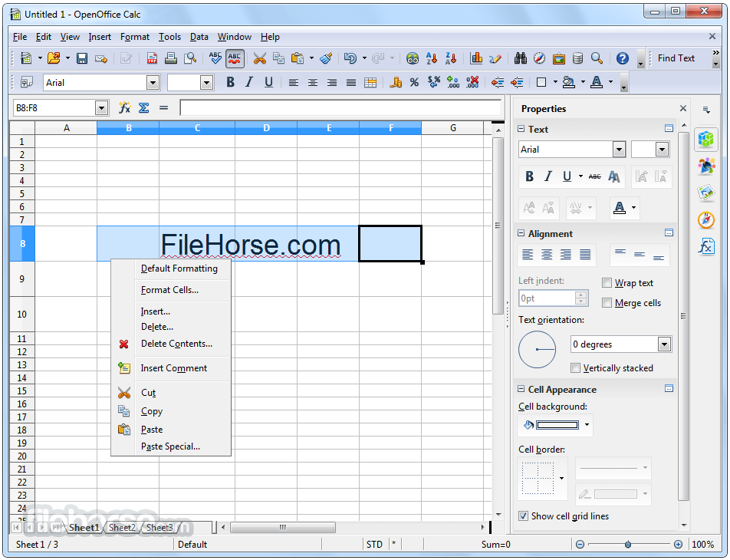Open sidebar Navigator compass tab
This screenshot has width=730, height=560.
click(706, 219)
